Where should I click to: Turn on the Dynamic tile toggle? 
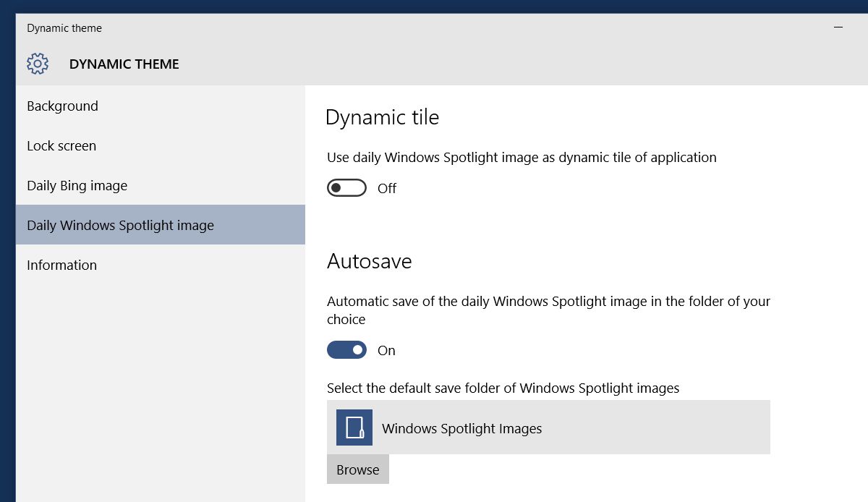tap(347, 188)
